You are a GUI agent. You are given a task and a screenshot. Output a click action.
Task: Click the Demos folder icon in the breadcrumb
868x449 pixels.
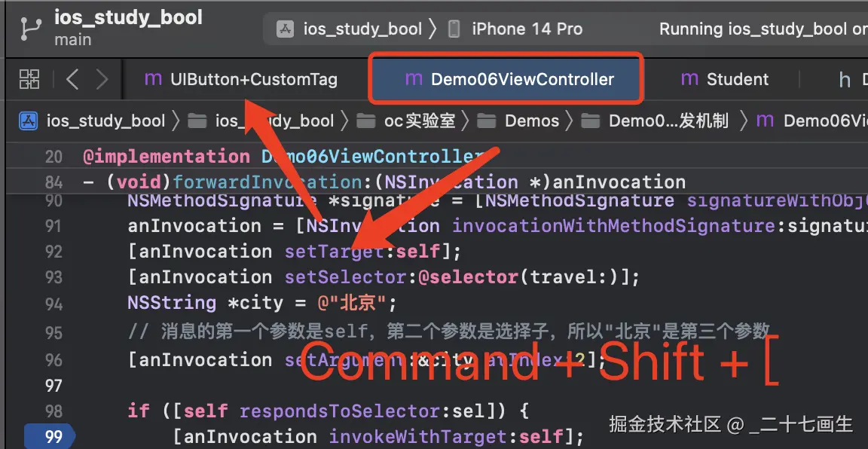(486, 121)
